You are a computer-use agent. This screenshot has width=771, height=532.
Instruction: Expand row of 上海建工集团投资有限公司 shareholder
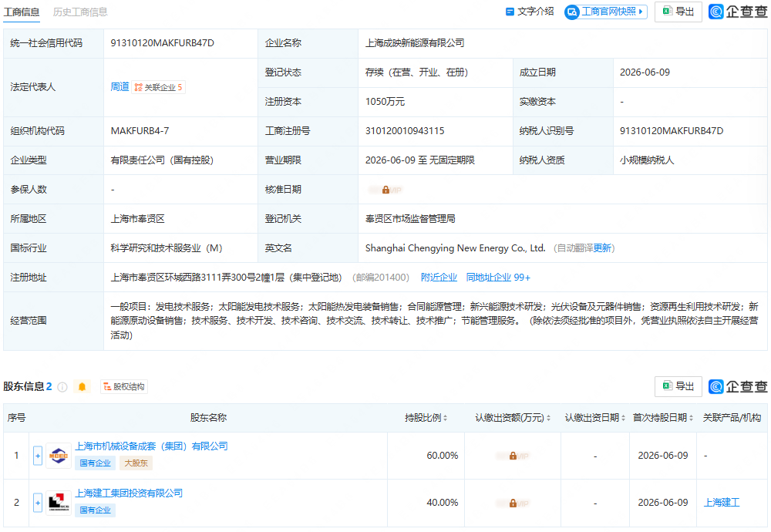click(x=38, y=503)
